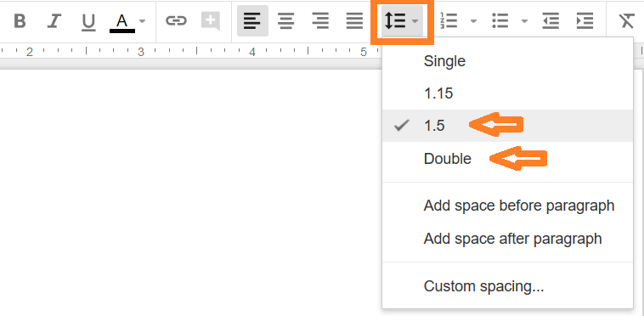644x316 pixels.
Task: Expand numbered list options arrow
Action: [473, 21]
